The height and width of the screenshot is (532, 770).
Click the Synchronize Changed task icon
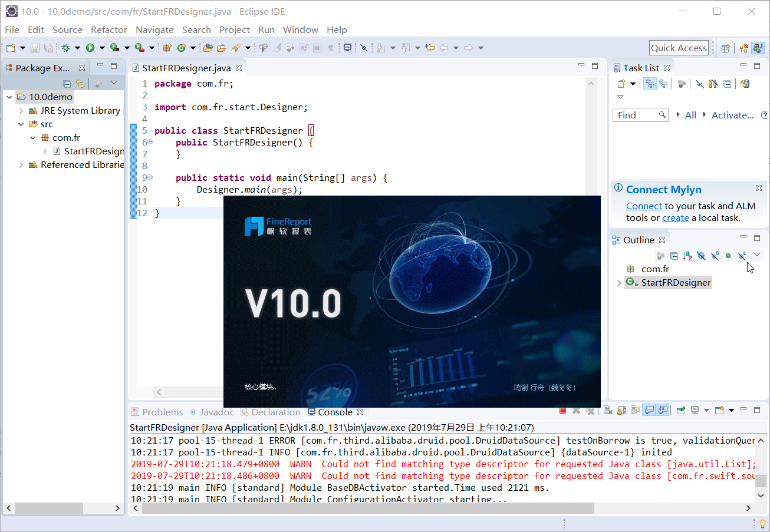pos(745,84)
